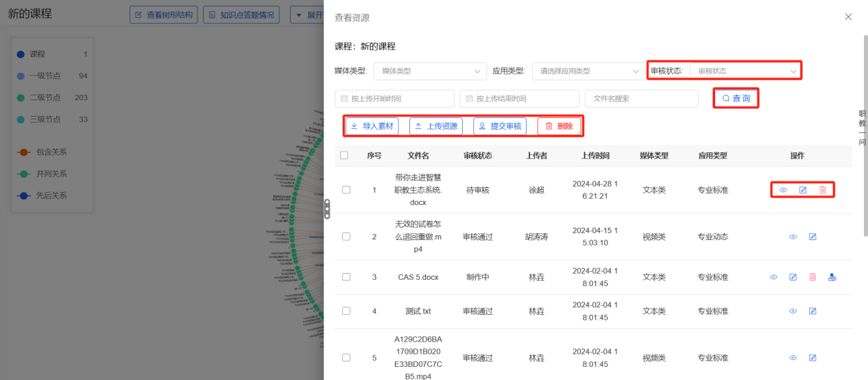Screen dimensions: 868x380
Task: Preview 无效的试卷怎么退回重做.mp4 with eye icon
Action: coord(793,237)
